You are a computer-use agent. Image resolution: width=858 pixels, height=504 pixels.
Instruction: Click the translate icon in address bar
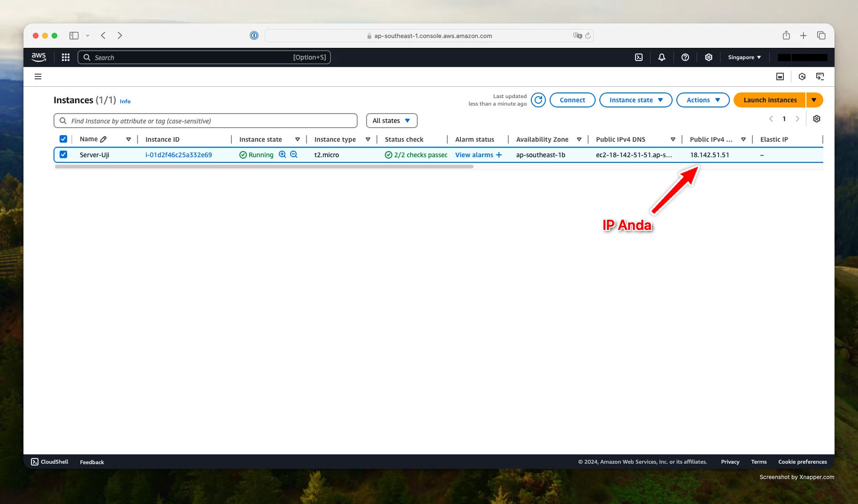pos(577,36)
